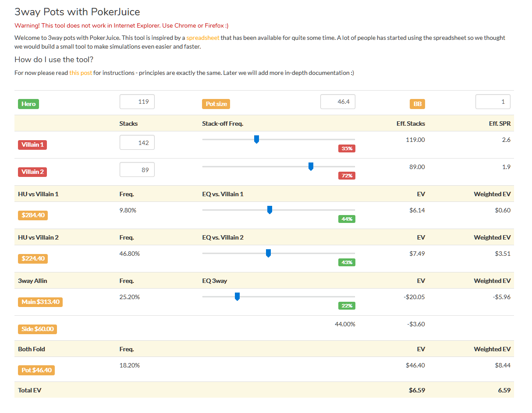Click the $8.44 weighted EV value
The width and height of the screenshot is (532, 413).
pos(503,365)
